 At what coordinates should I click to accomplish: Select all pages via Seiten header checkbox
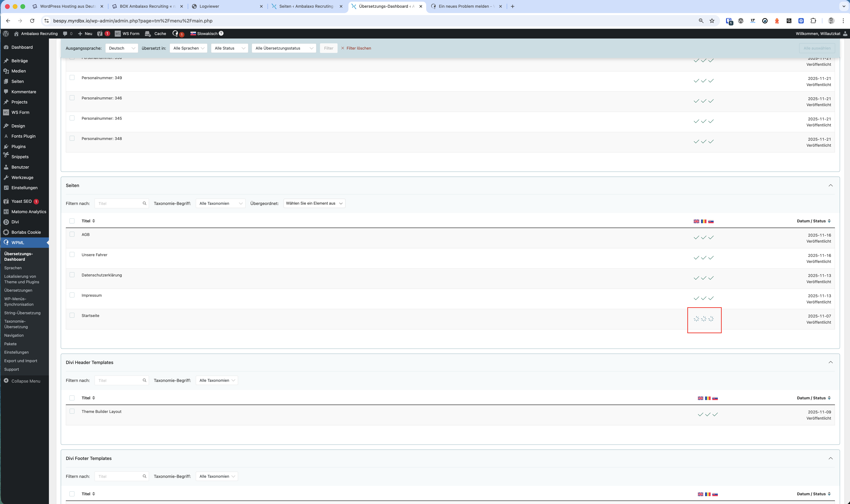tap(72, 221)
